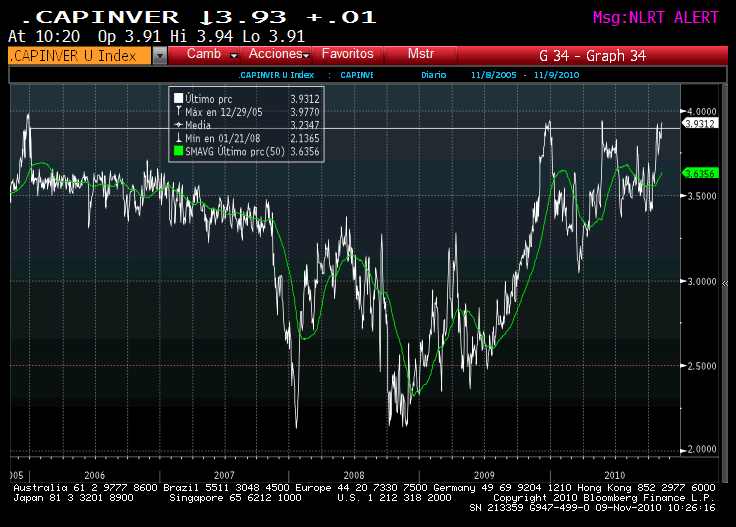Open the Acciones menu
The image size is (736, 527).
click(x=276, y=54)
